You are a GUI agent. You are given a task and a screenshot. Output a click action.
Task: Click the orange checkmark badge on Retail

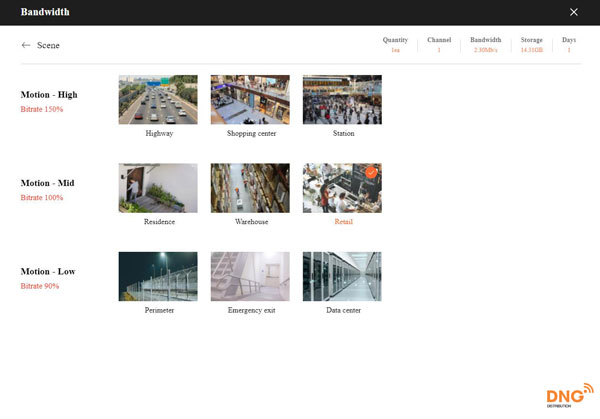371,173
